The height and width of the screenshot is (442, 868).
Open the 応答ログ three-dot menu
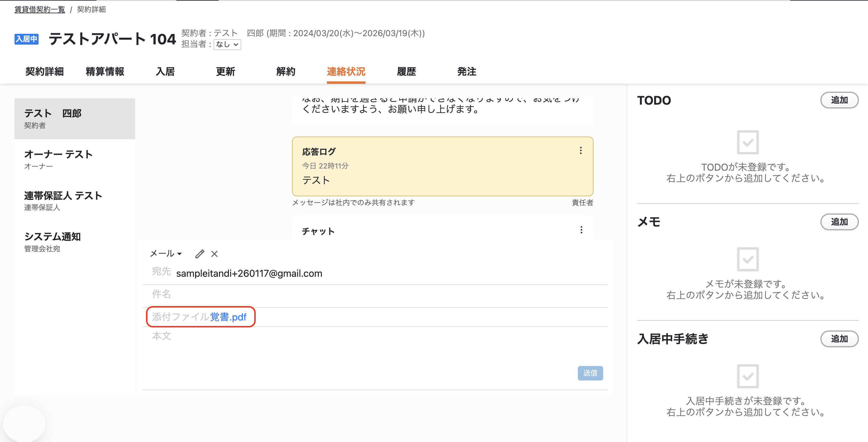coord(581,150)
